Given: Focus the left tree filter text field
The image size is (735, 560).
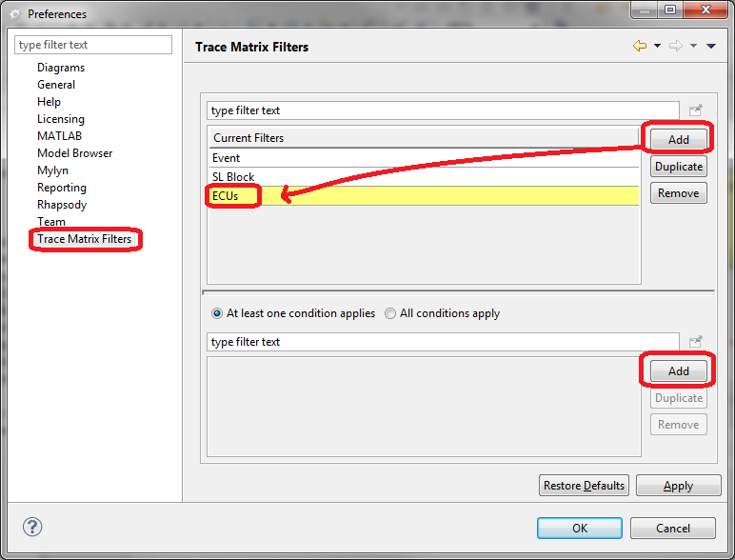Looking at the screenshot, I should pyautogui.click(x=93, y=45).
